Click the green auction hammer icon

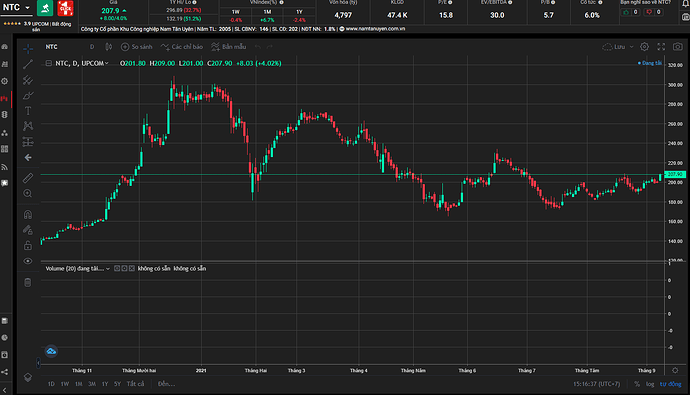coord(45,8)
